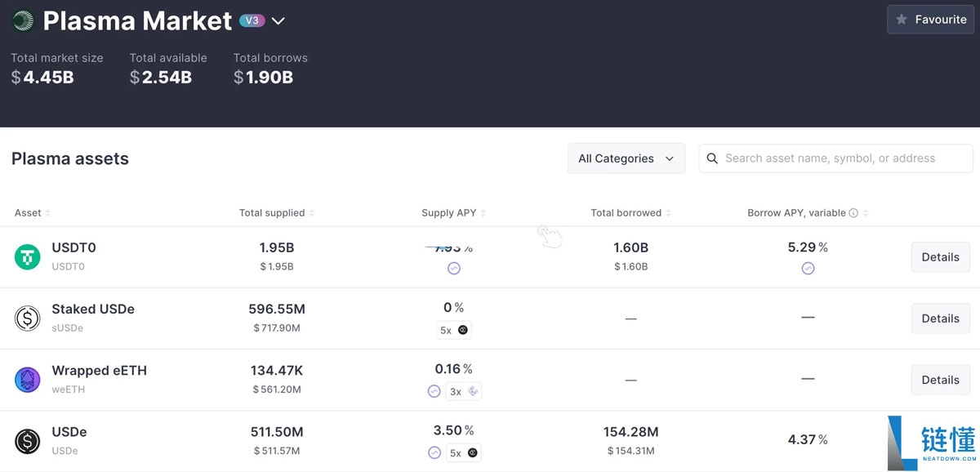Click Wrapped eETH supply incentive circle icon
The image size is (980, 472).
click(434, 391)
